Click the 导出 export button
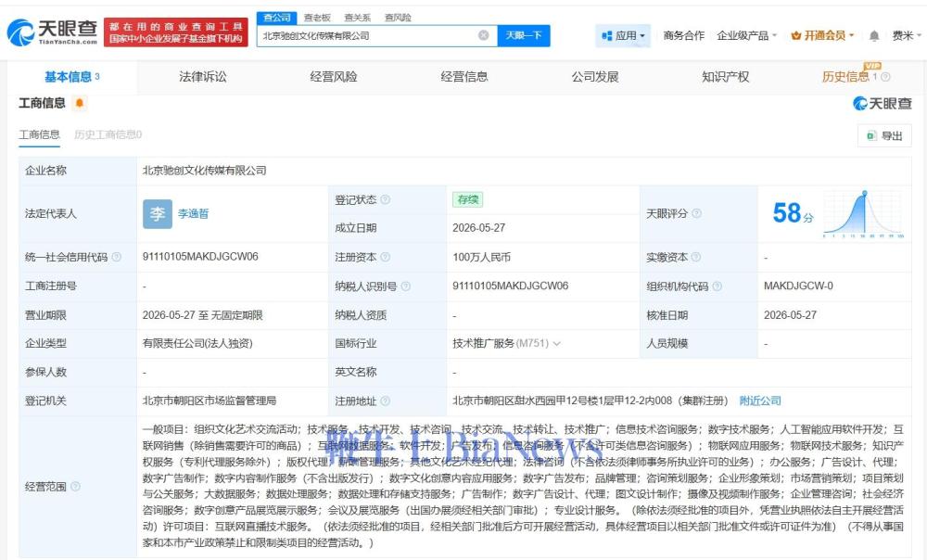927x560 pixels. [884, 136]
